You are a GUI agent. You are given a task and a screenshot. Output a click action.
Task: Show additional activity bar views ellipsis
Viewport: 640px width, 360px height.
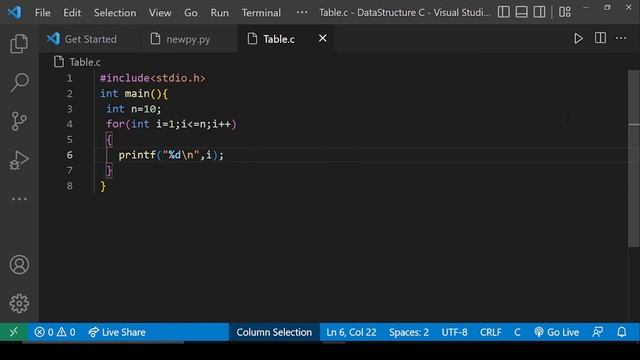click(x=19, y=199)
